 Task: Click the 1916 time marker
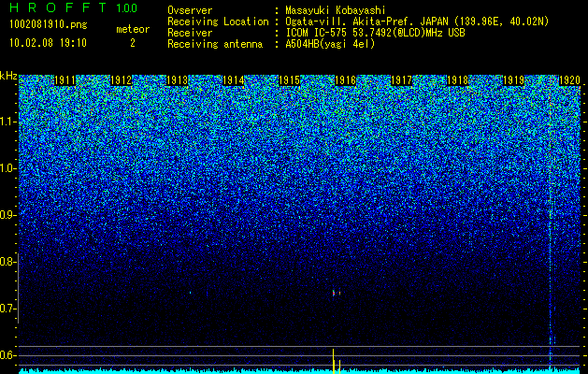345,80
